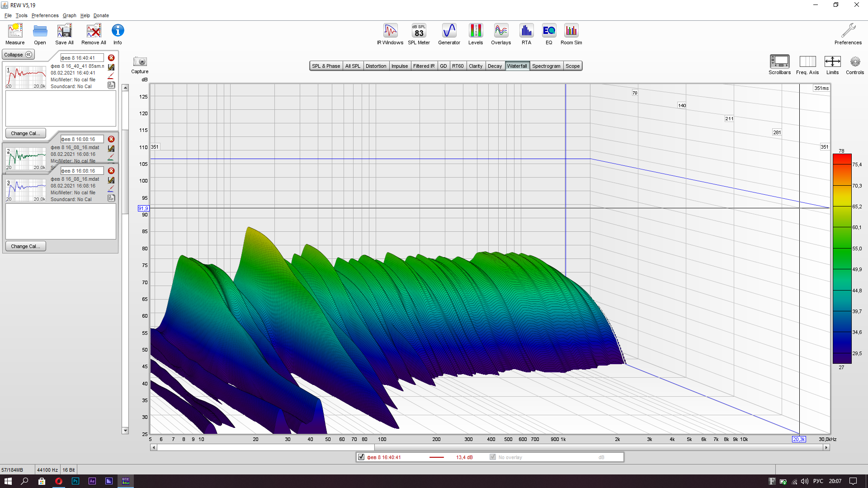Delete the first measurement with red X
Screen dimensions: 868x488
click(111, 58)
